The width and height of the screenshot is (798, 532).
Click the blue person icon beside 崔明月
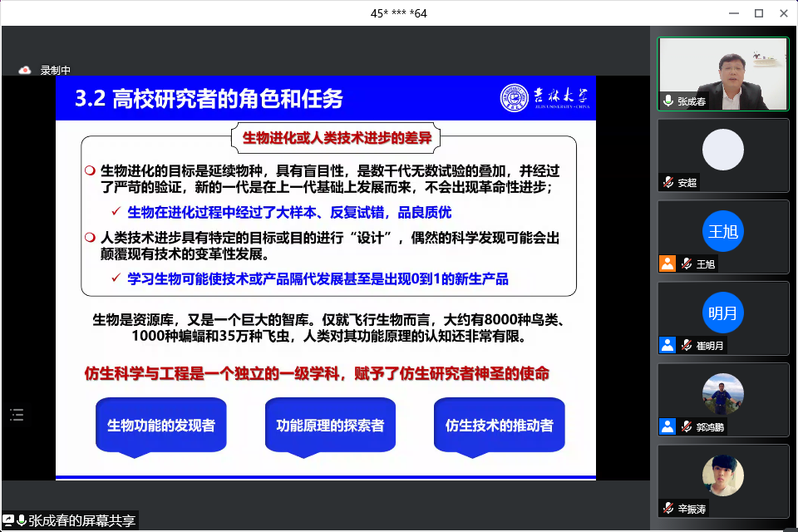pos(667,345)
